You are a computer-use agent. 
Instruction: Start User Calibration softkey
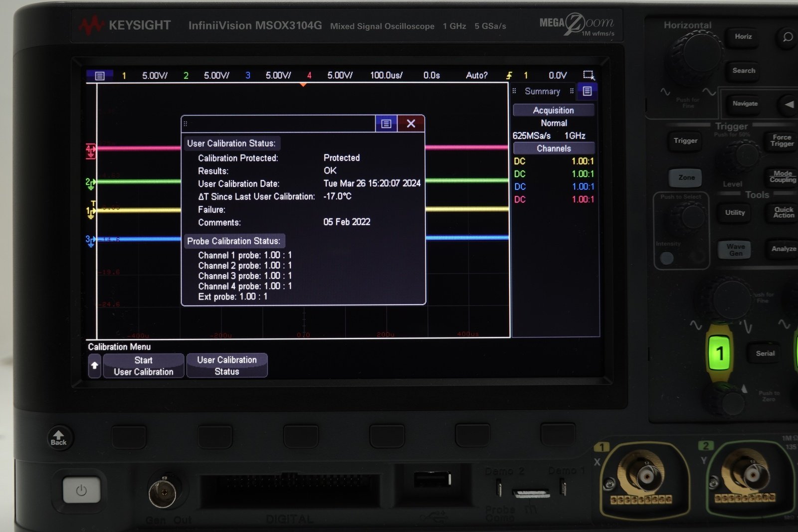(x=144, y=366)
